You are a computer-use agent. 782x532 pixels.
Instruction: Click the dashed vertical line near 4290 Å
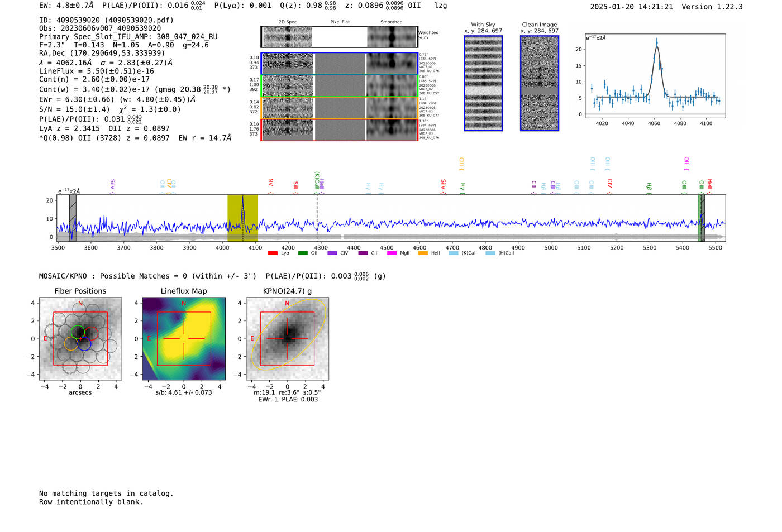317,218
